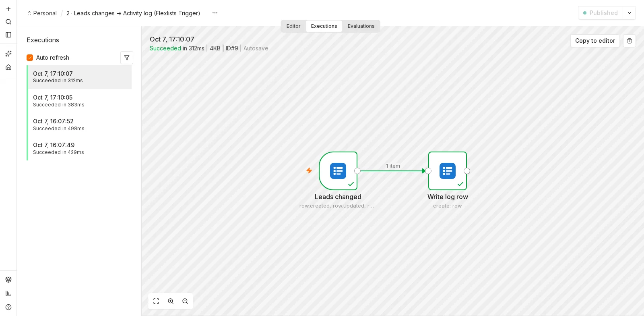
Task: Disable the Auto refresh checkbox
Action: click(30, 58)
